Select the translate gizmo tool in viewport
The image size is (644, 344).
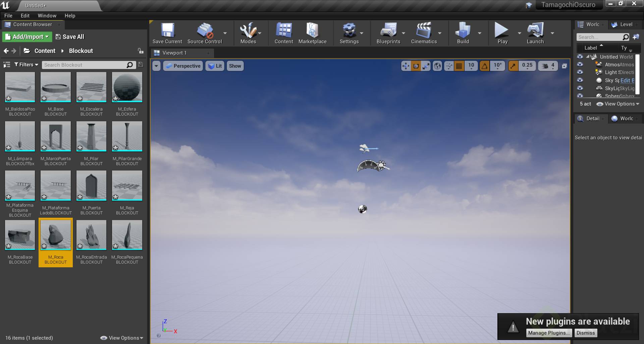406,66
